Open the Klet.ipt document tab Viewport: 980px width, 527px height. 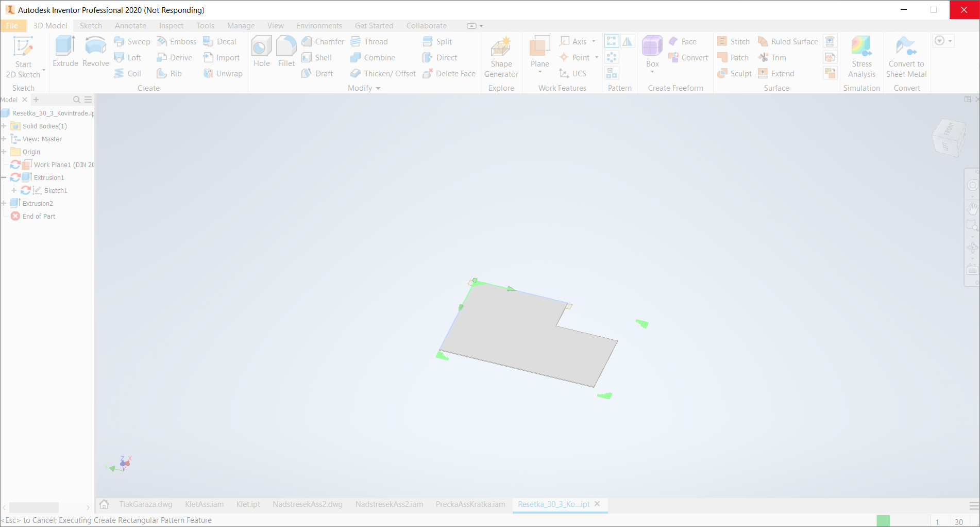[x=248, y=504]
